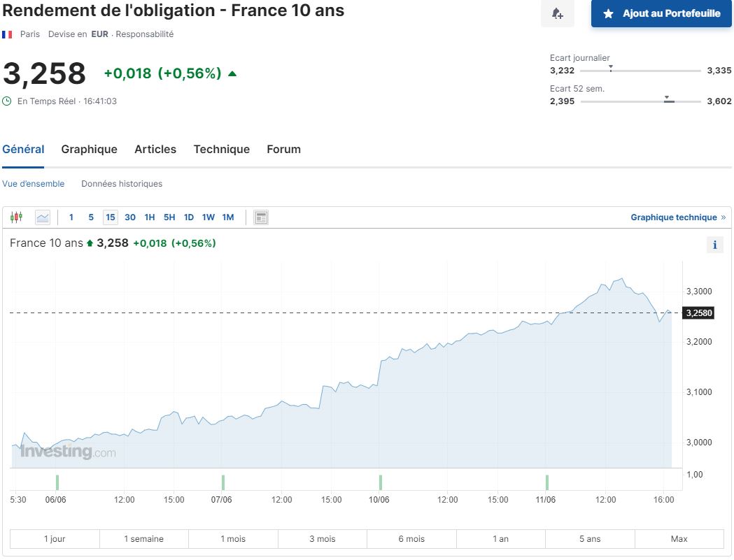
Task: Click the bell alert icon
Action: (557, 14)
